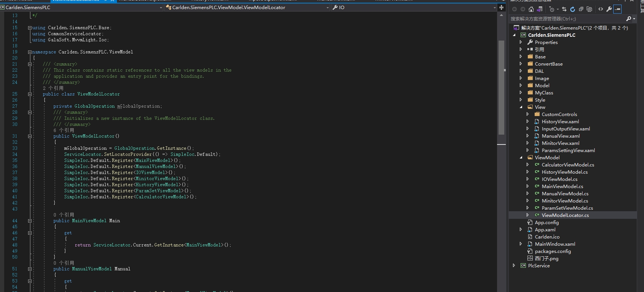Expand the DAL folder
Viewport: 644px width, 292px height.
[521, 71]
